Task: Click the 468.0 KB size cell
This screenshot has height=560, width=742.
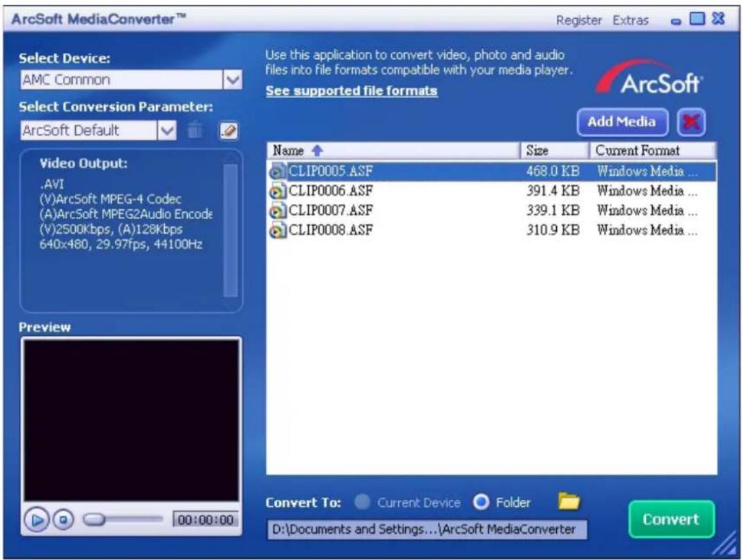Action: 552,171
